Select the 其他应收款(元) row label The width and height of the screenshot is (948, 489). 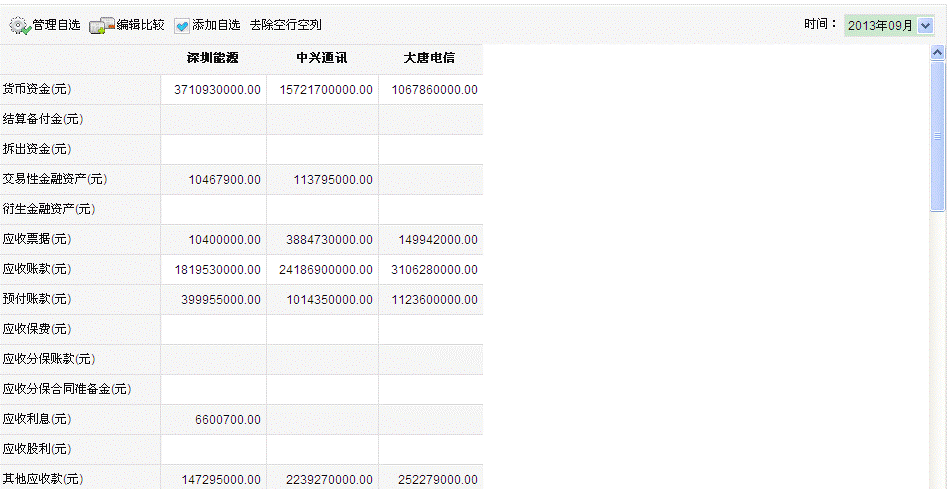(43, 479)
